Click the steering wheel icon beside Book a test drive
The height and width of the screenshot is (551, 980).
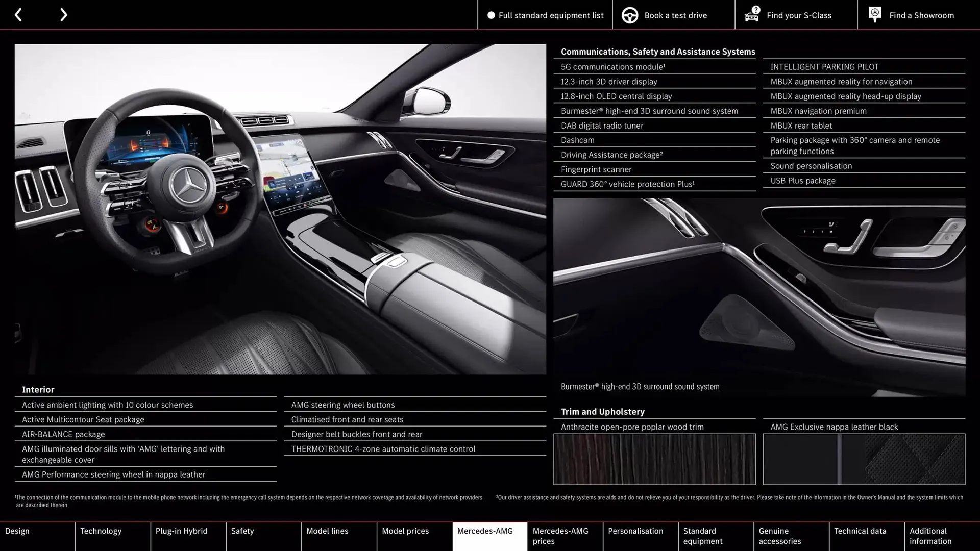[629, 15]
